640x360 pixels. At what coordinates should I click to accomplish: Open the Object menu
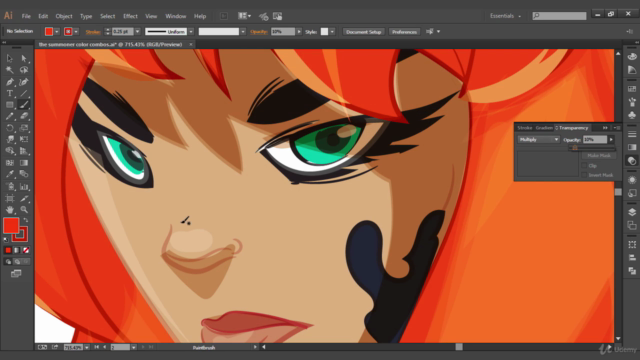64,16
